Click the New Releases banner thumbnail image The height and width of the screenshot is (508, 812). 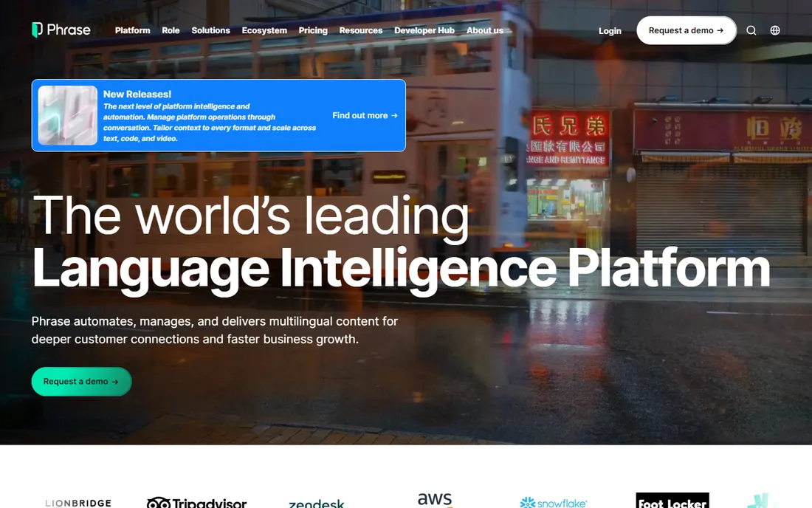click(x=67, y=115)
